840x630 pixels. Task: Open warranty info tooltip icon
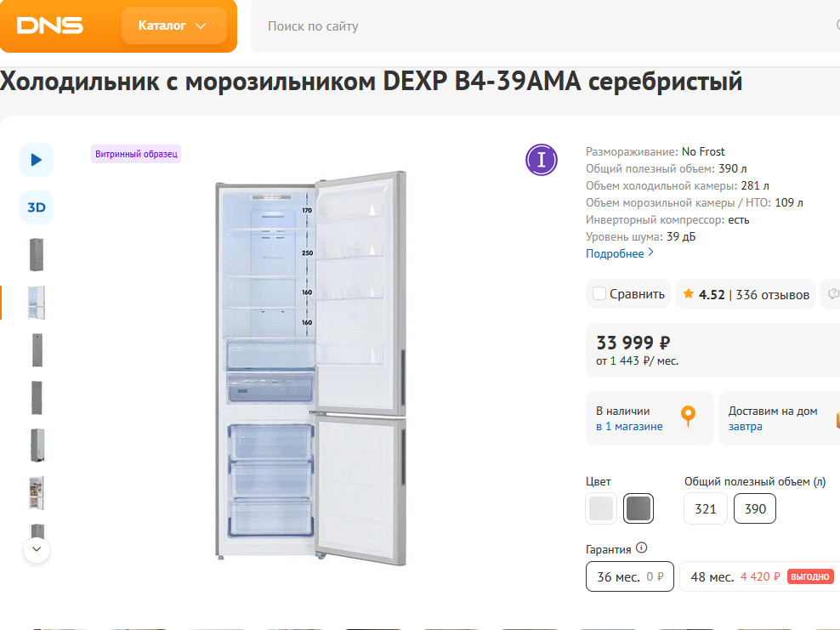(x=642, y=548)
